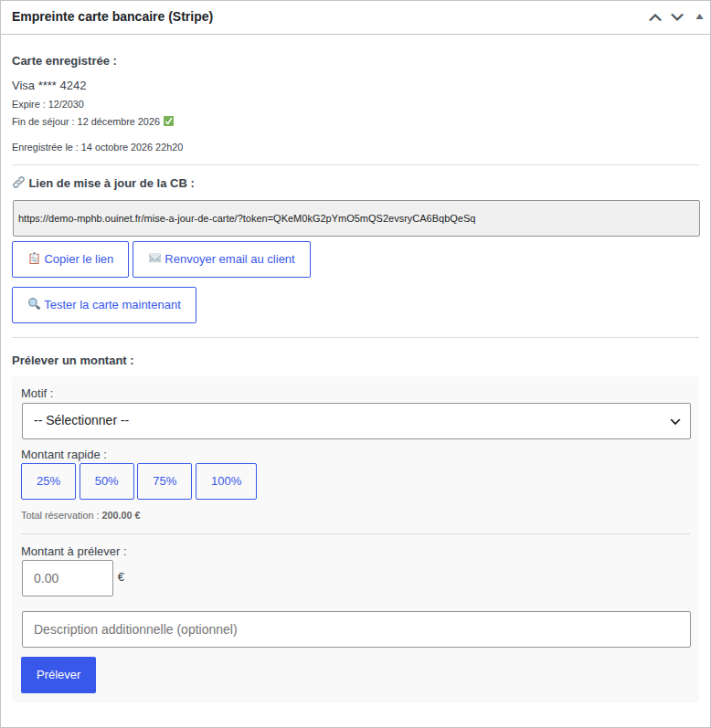
Task: Select the 25% quick amount
Action: point(48,481)
